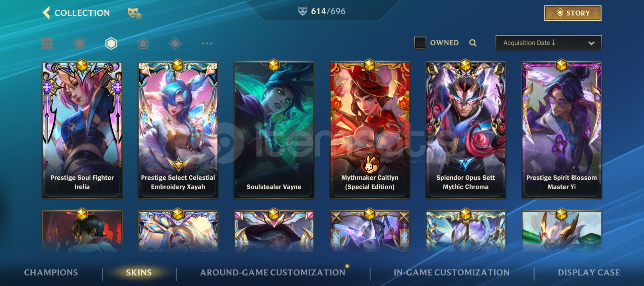Select the Soulstealer Vayne skin card
This screenshot has width=644, height=286.
coord(274,130)
